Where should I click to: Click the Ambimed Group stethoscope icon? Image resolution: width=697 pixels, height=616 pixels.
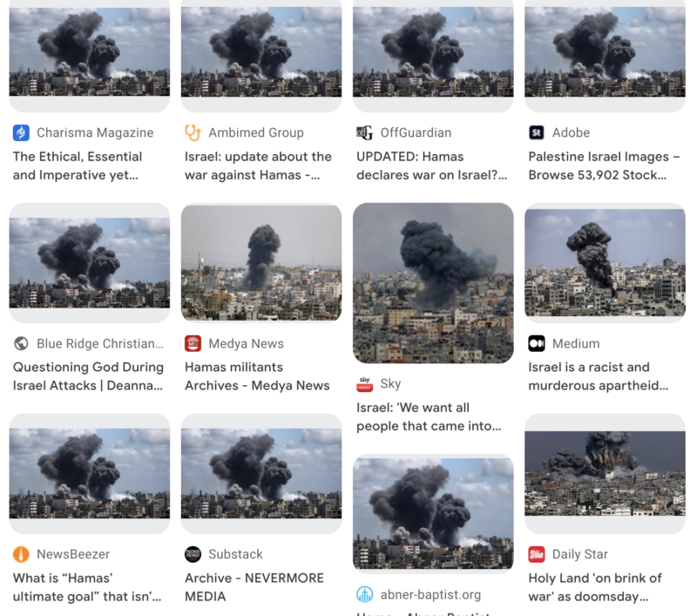pyautogui.click(x=193, y=133)
